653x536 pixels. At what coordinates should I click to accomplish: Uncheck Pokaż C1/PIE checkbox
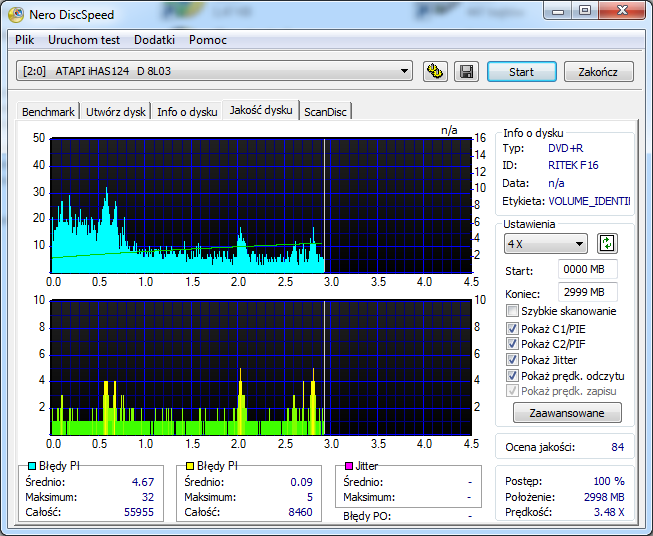pyautogui.click(x=512, y=329)
